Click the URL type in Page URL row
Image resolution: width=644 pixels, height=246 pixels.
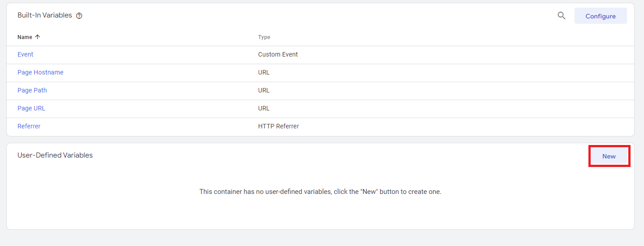pos(264,108)
